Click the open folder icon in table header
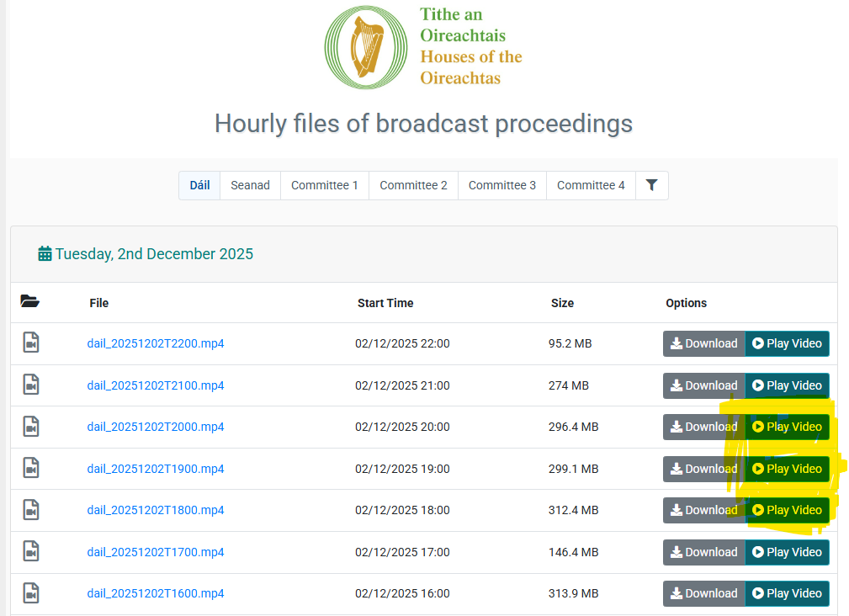The image size is (849, 616). pos(30,302)
